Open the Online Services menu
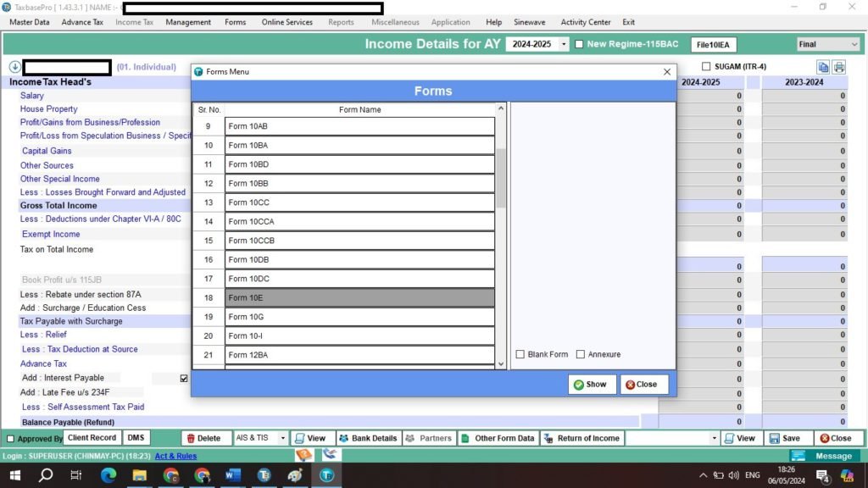 click(x=287, y=22)
